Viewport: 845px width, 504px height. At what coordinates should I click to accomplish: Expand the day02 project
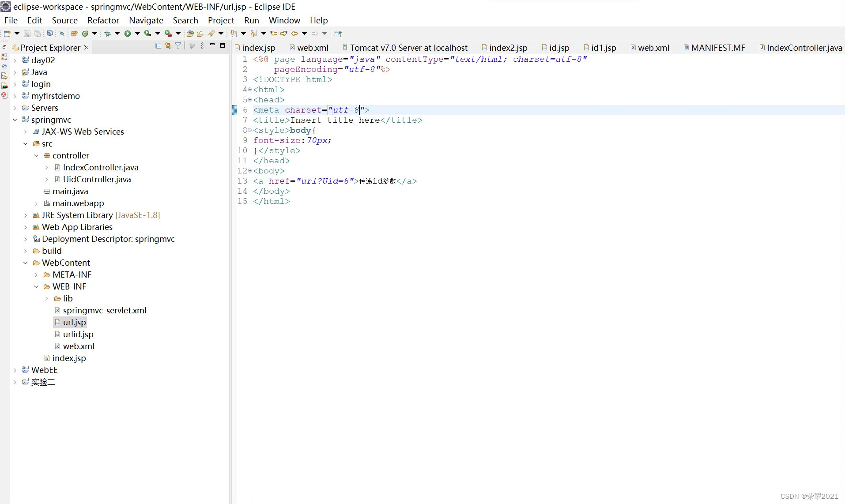point(15,60)
